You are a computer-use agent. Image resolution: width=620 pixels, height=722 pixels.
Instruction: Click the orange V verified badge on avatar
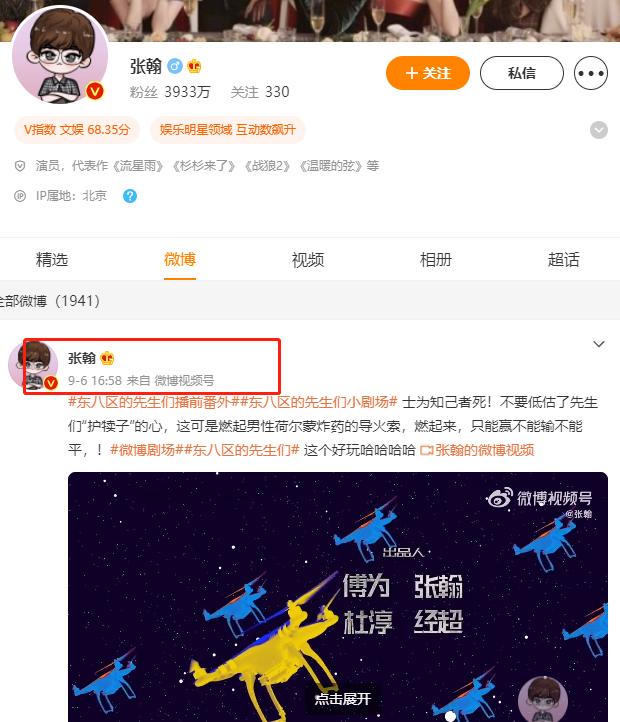click(x=95, y=91)
